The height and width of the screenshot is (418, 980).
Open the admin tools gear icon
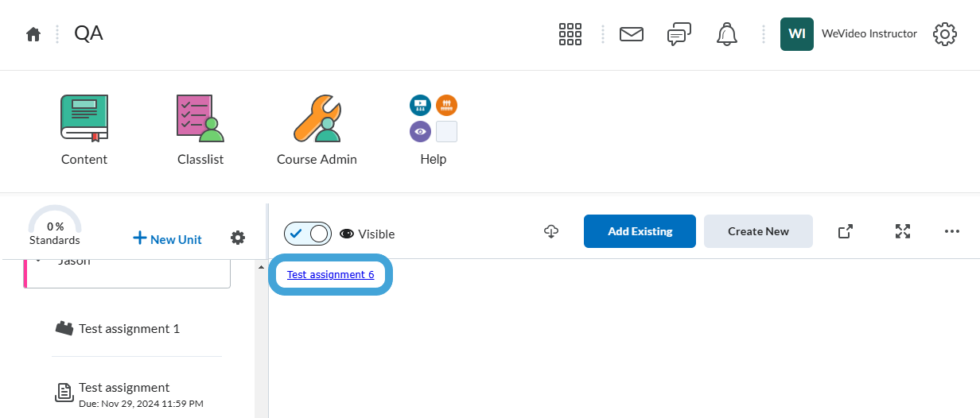point(944,34)
